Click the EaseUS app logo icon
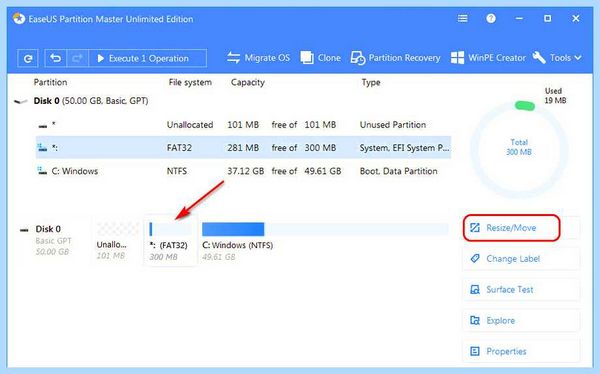This screenshot has height=374, width=600. (19, 18)
